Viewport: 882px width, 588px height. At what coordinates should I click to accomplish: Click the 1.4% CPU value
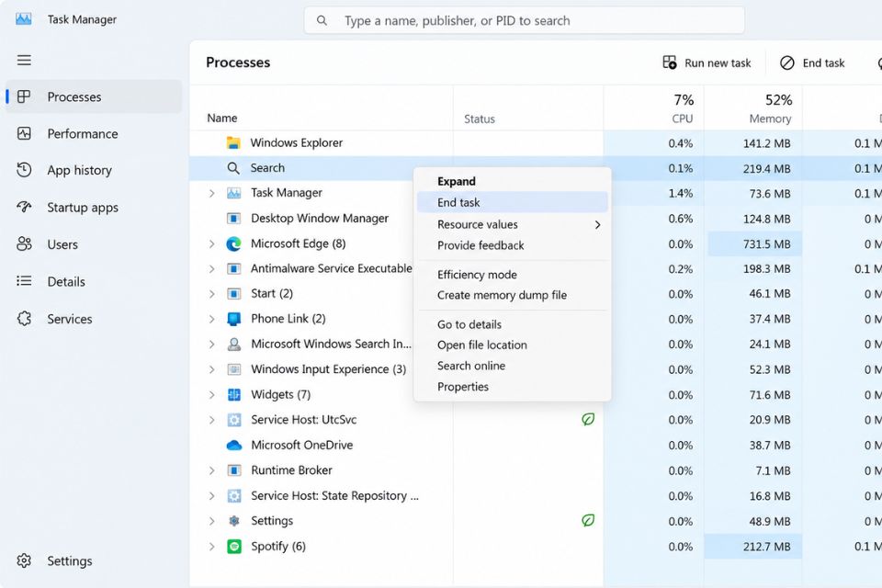coord(681,194)
